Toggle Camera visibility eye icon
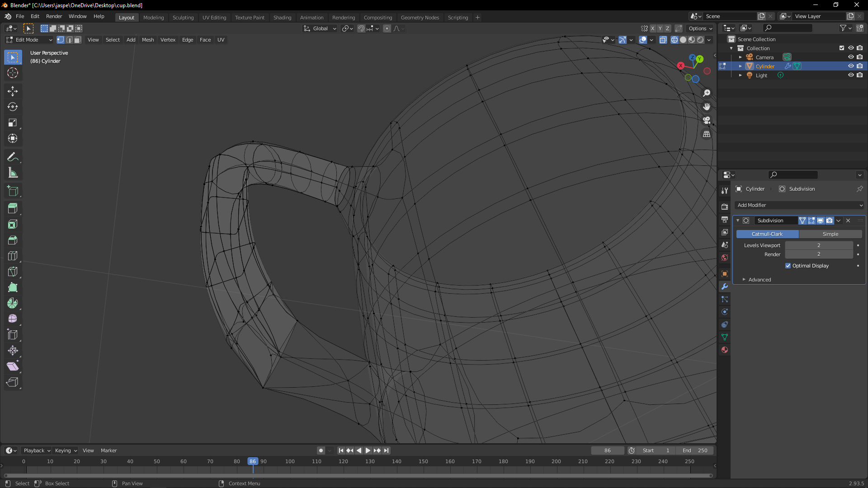868x488 pixels. (x=850, y=57)
